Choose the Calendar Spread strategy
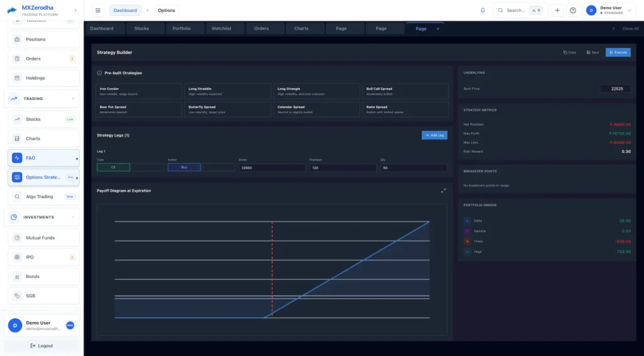 click(x=317, y=109)
